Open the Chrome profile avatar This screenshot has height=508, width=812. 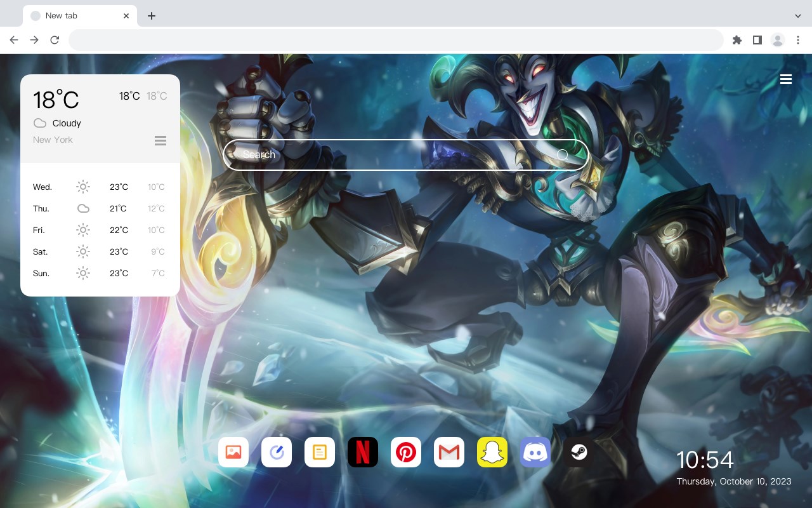click(778, 40)
